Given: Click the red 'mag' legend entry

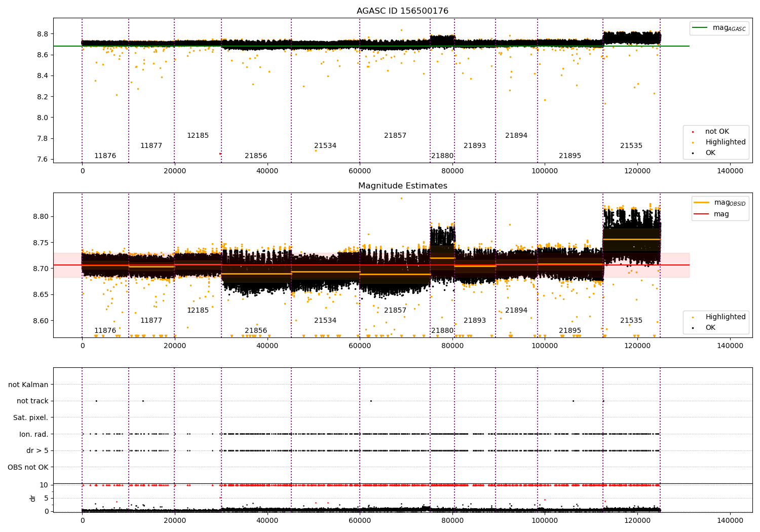Looking at the screenshot, I should pyautogui.click(x=712, y=214).
